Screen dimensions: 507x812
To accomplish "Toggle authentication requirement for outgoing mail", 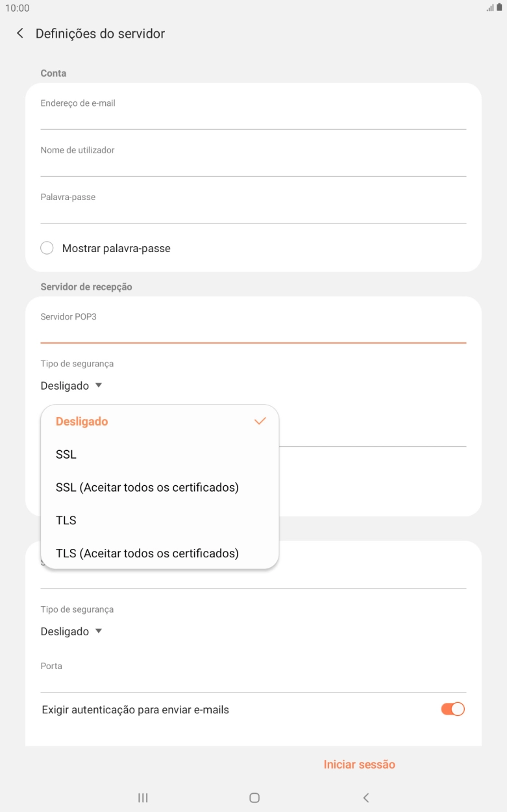I will click(451, 709).
